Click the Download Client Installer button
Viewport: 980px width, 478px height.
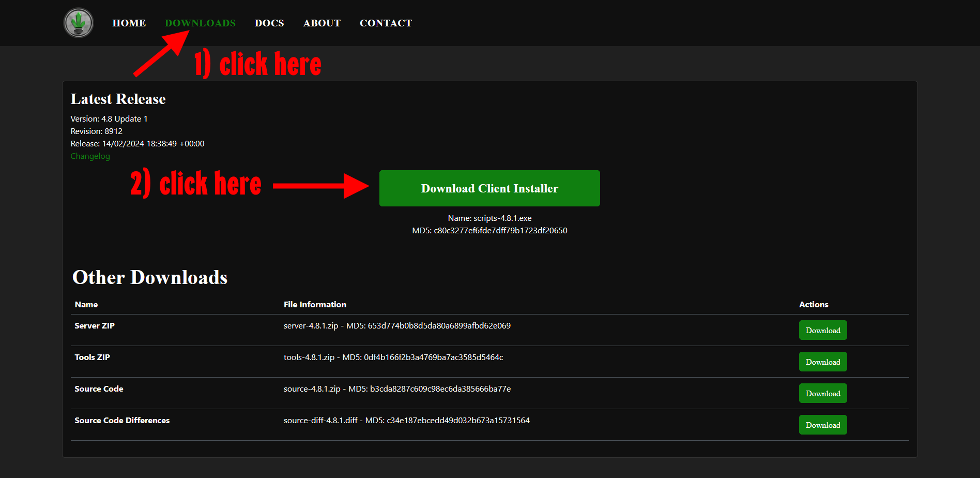click(489, 188)
